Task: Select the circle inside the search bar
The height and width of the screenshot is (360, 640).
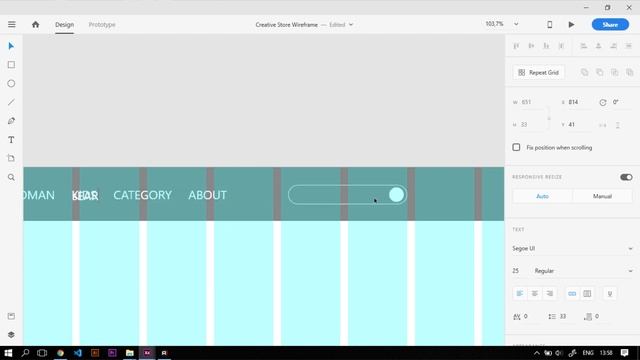Action: tap(396, 195)
